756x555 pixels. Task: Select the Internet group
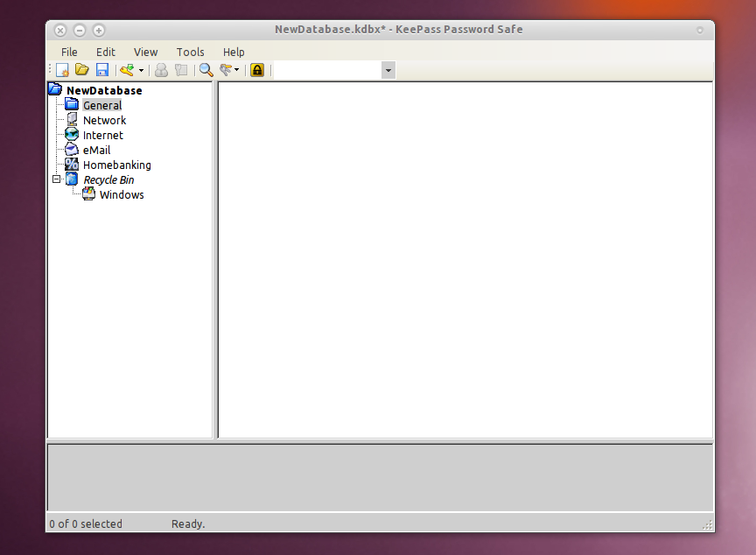point(103,136)
